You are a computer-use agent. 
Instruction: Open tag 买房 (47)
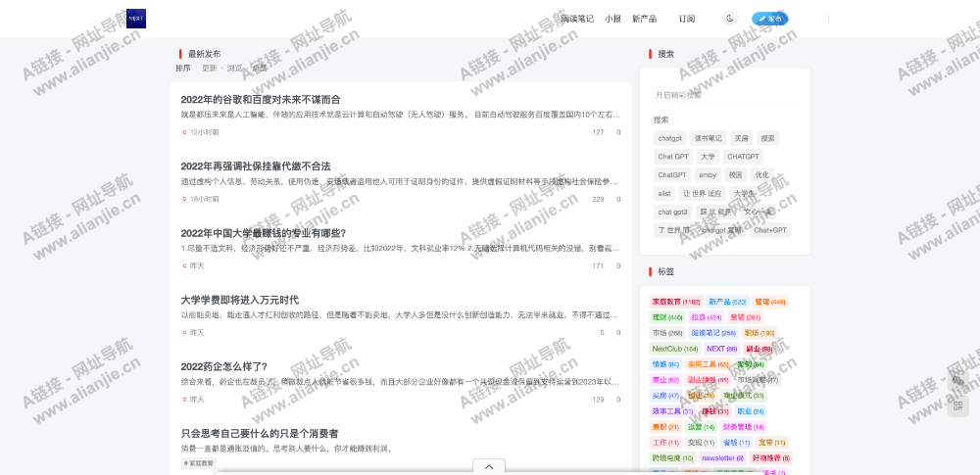coord(665,396)
